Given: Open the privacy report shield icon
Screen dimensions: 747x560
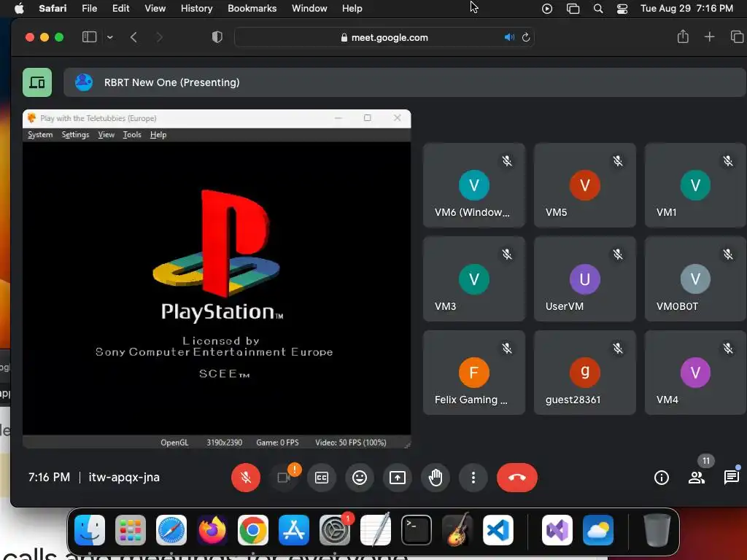Looking at the screenshot, I should [217, 37].
